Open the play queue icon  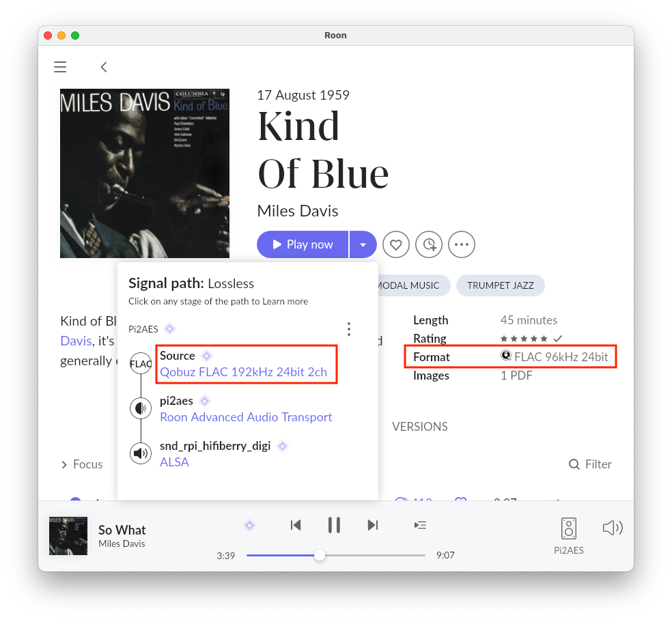[x=420, y=525]
